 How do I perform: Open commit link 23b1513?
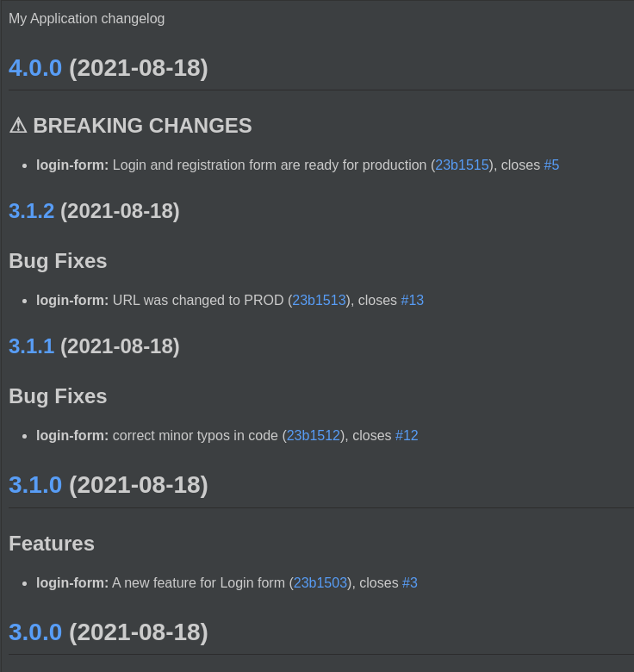coord(319,301)
